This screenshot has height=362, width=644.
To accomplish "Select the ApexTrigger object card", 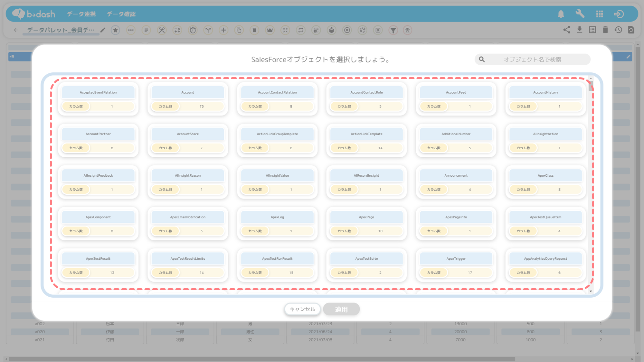I will tap(456, 265).
